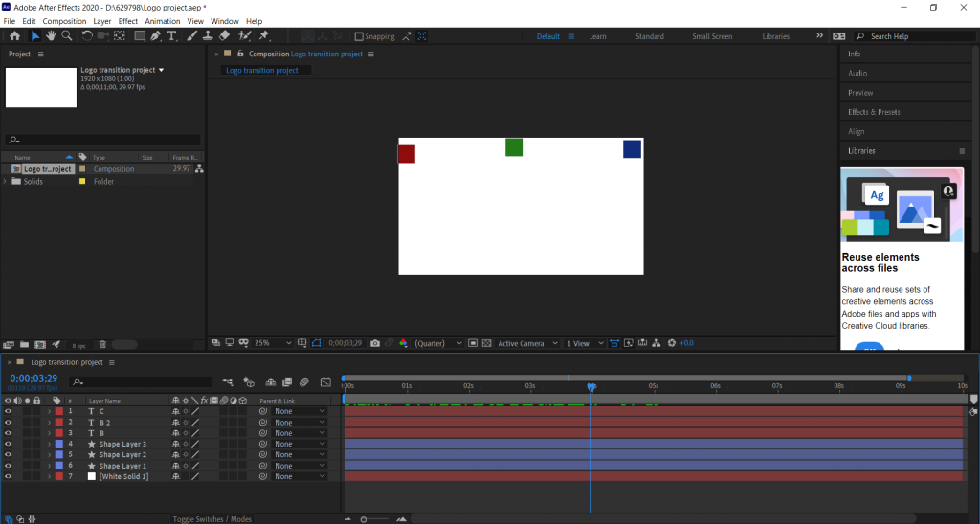The image size is (980, 524).
Task: Expand the Solids folder in Project panel
Action: 6,181
